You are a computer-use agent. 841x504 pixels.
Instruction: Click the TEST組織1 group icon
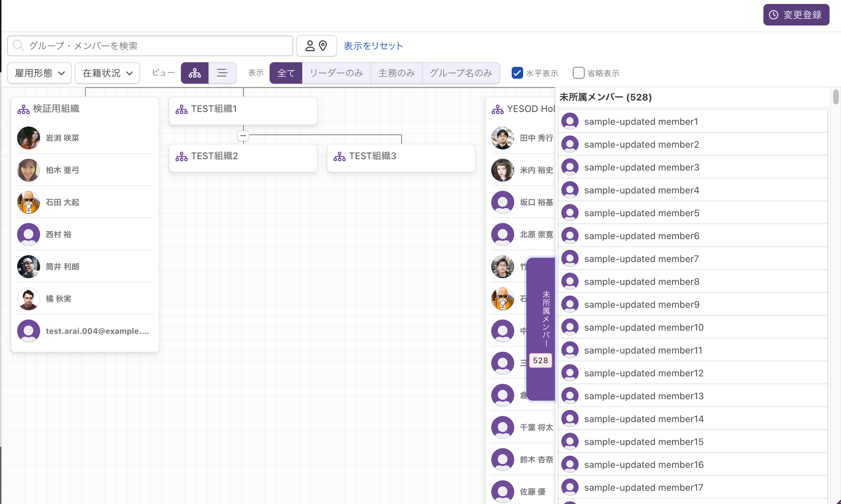pyautogui.click(x=182, y=109)
